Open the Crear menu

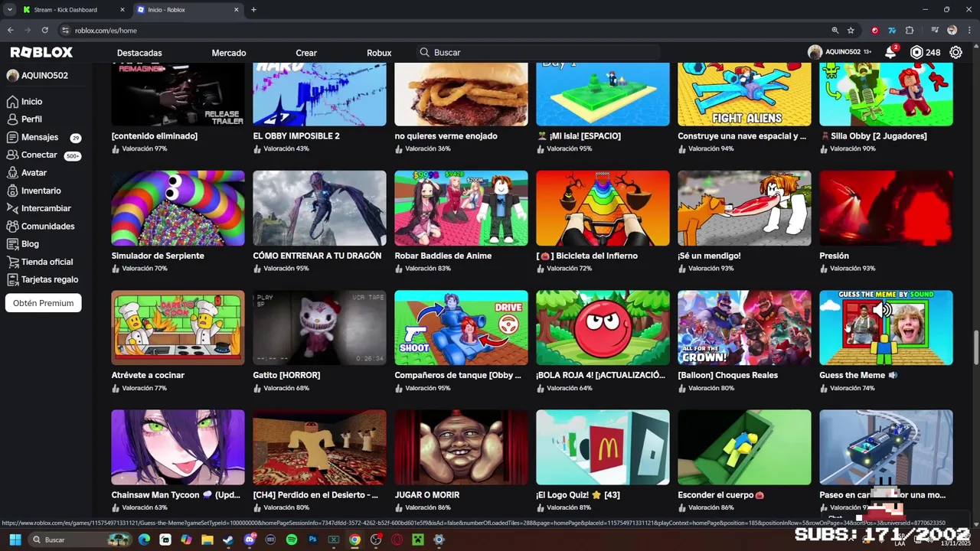click(x=306, y=53)
